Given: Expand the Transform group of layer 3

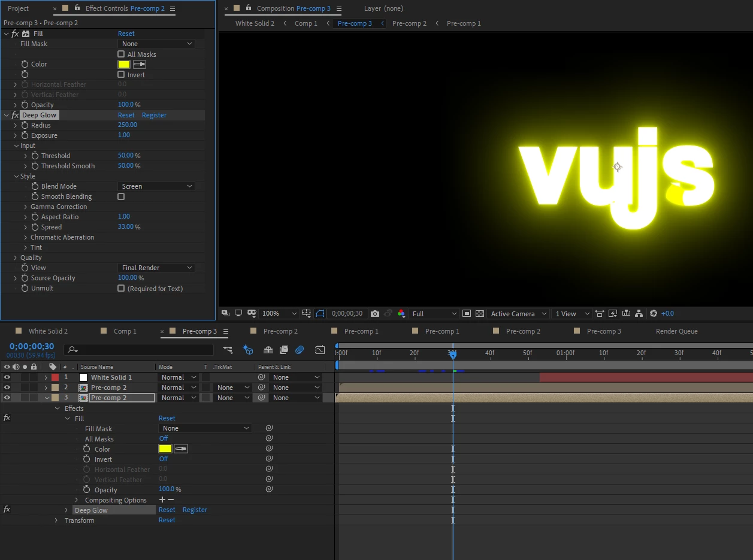Looking at the screenshot, I should point(56,520).
